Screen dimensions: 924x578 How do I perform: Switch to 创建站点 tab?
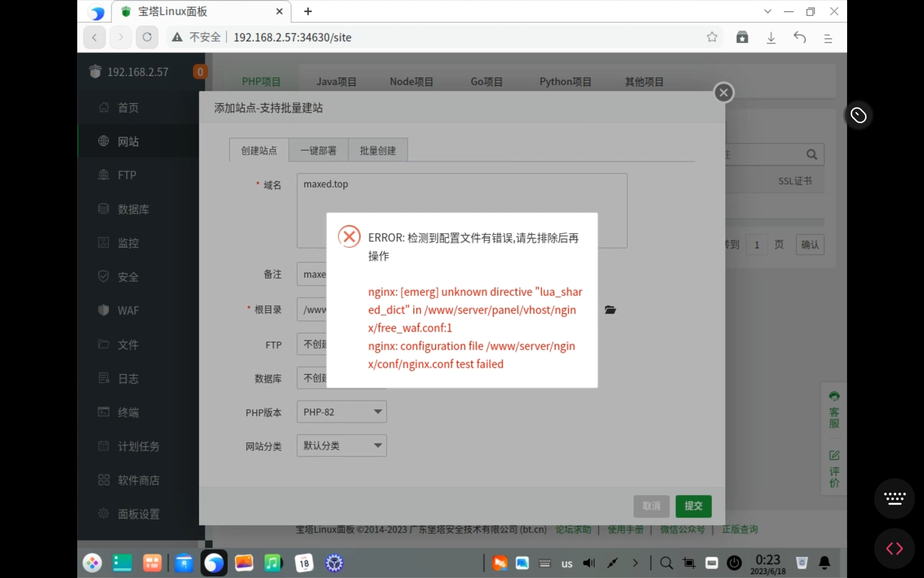259,150
